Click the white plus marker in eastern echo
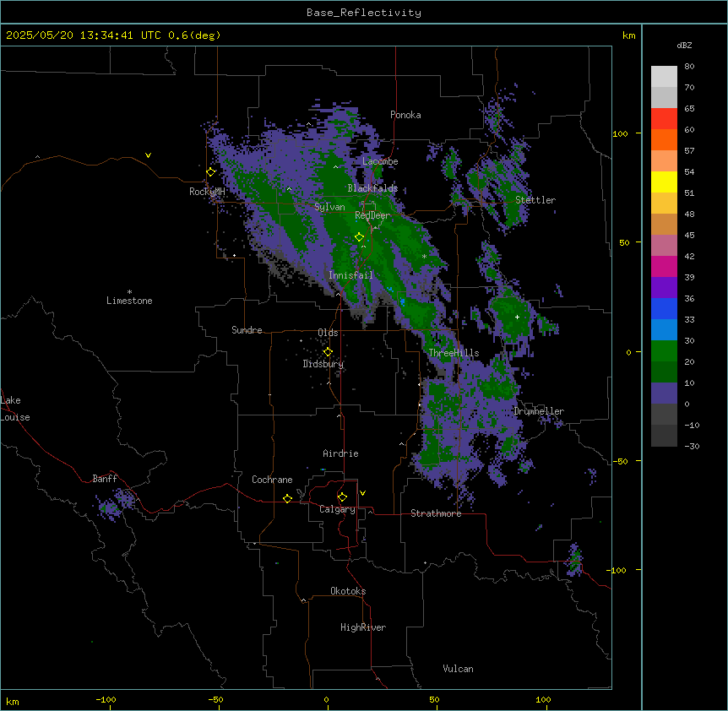This screenshot has height=711, width=728. click(517, 317)
